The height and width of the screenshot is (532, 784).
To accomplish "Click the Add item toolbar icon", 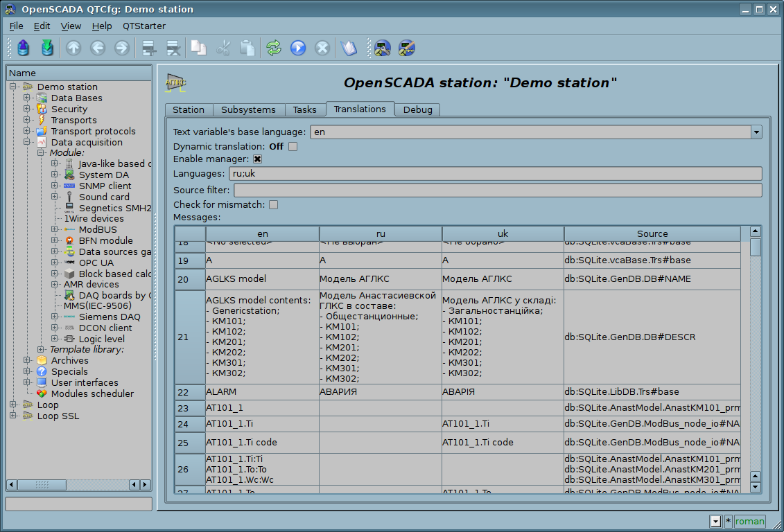I will pyautogui.click(x=149, y=48).
